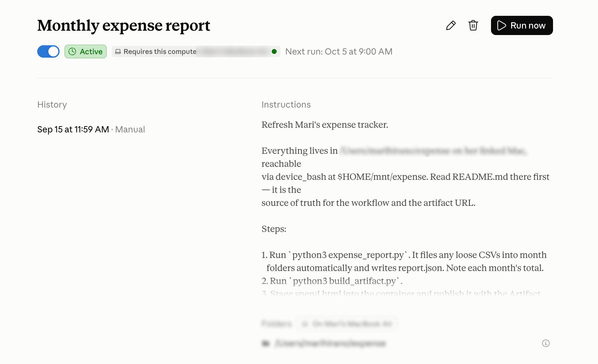Click the python3 build_artifact.py step text
The height and width of the screenshot is (364, 598).
tap(332, 281)
